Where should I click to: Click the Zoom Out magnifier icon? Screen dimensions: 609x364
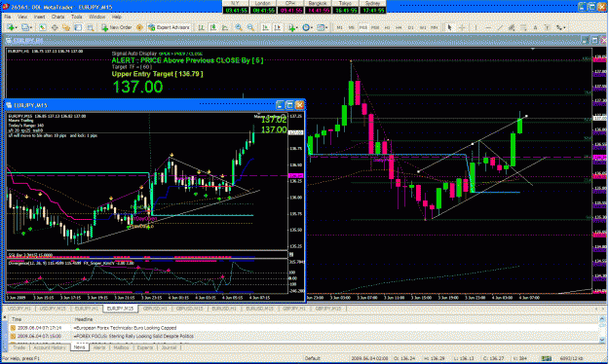[250, 27]
